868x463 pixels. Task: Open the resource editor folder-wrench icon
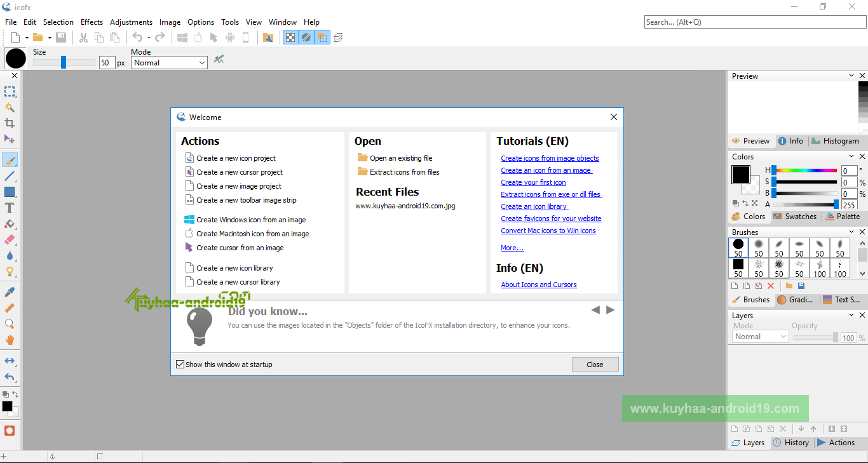pos(268,37)
